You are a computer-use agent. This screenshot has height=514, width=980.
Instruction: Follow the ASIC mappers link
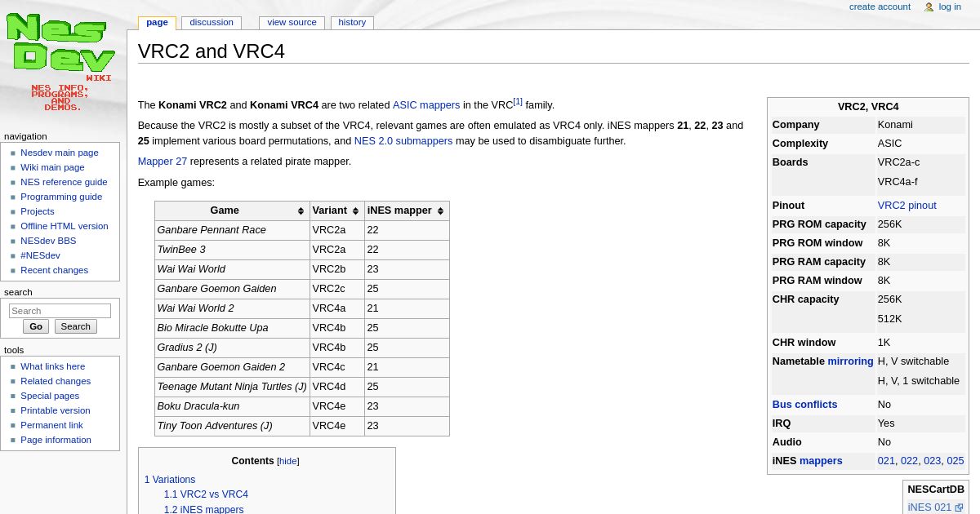(x=426, y=105)
